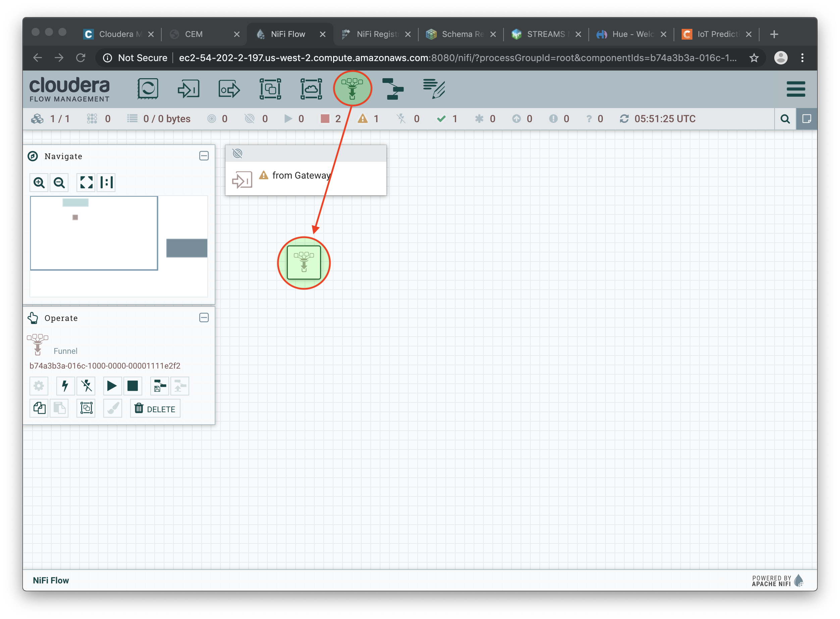Viewport: 840px width, 619px height.
Task: Click the NiFi Flow breadcrumb link
Action: (51, 580)
